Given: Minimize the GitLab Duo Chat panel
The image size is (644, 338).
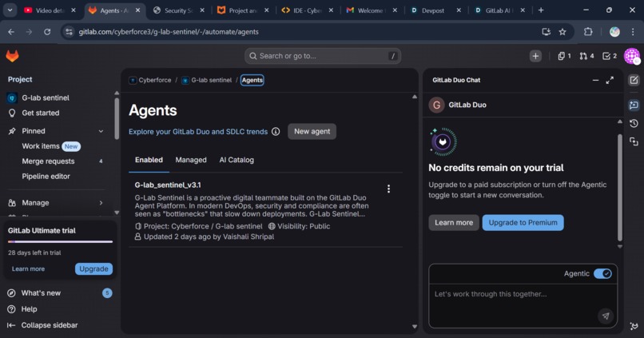Looking at the screenshot, I should point(595,81).
